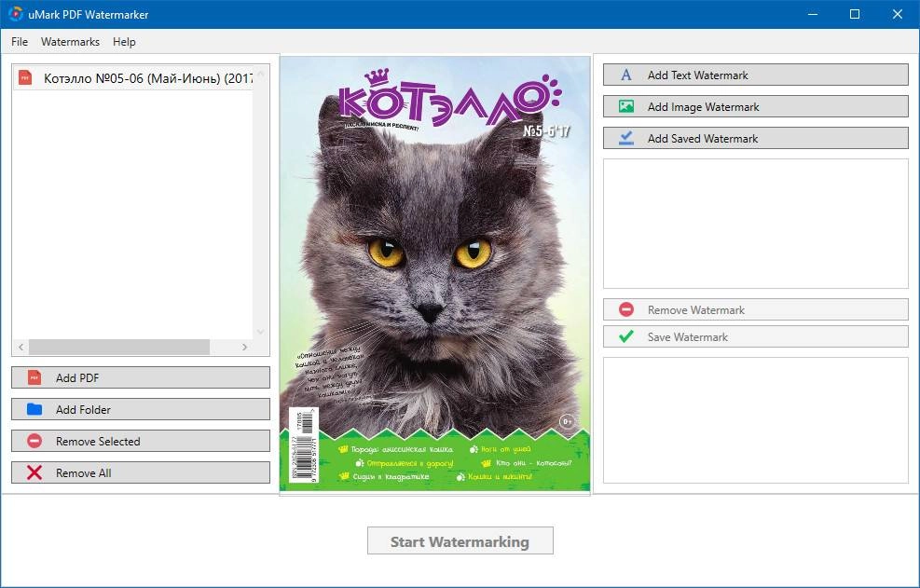Viewport: 920px width, 588px height.
Task: Click the blue checkmark icon for saved watermark
Action: [626, 138]
